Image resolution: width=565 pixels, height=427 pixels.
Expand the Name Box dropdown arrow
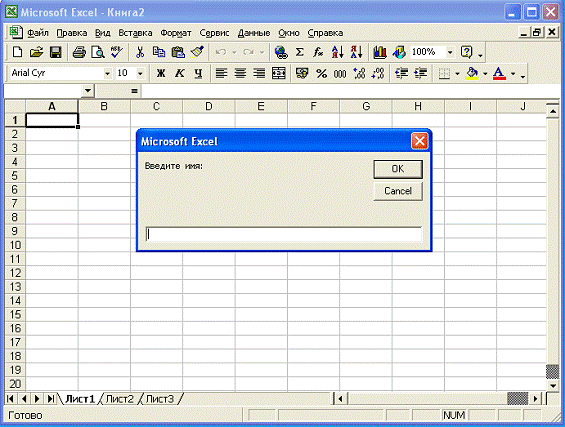tap(88, 91)
